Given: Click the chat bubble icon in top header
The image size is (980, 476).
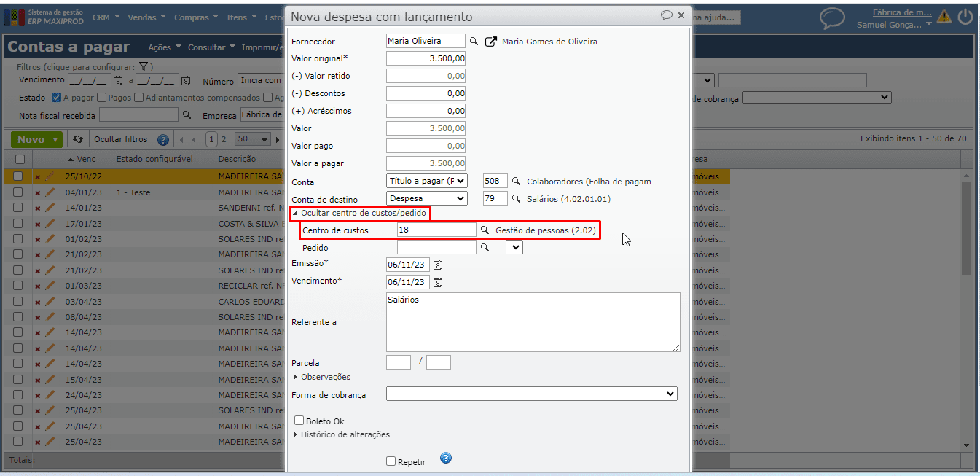Looking at the screenshot, I should pyautogui.click(x=832, y=18).
